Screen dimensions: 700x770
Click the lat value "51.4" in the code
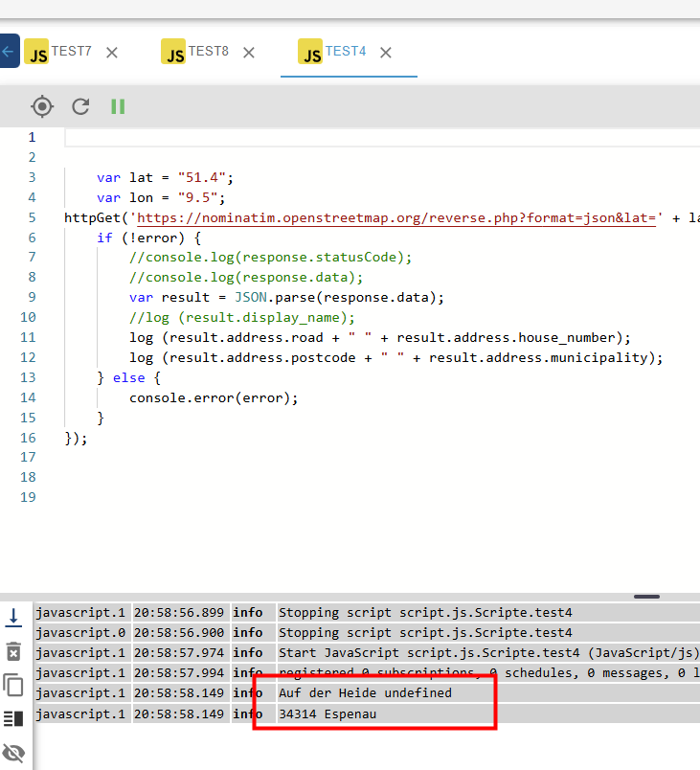coord(202,177)
